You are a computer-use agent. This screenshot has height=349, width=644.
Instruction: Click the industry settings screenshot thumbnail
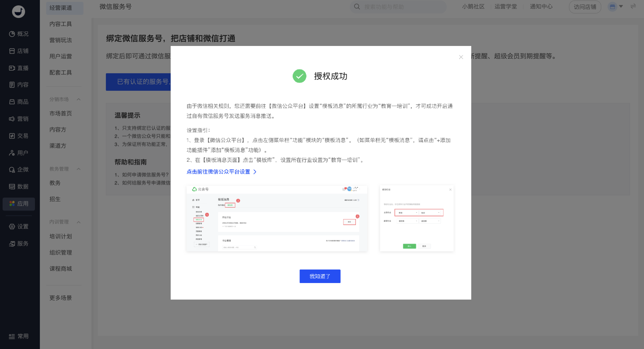click(x=417, y=218)
